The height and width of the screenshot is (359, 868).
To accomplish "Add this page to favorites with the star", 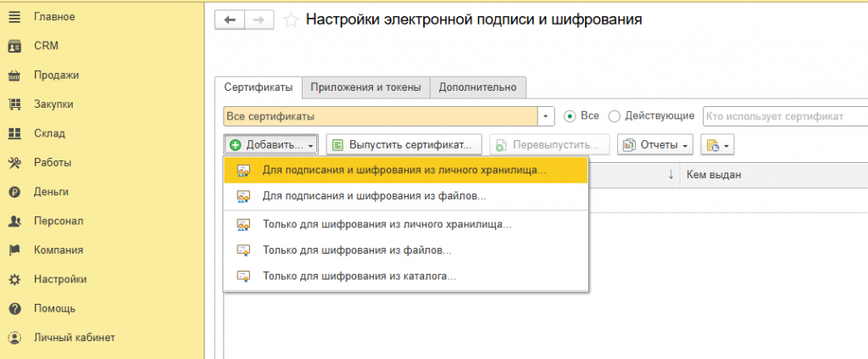I will pos(291,20).
